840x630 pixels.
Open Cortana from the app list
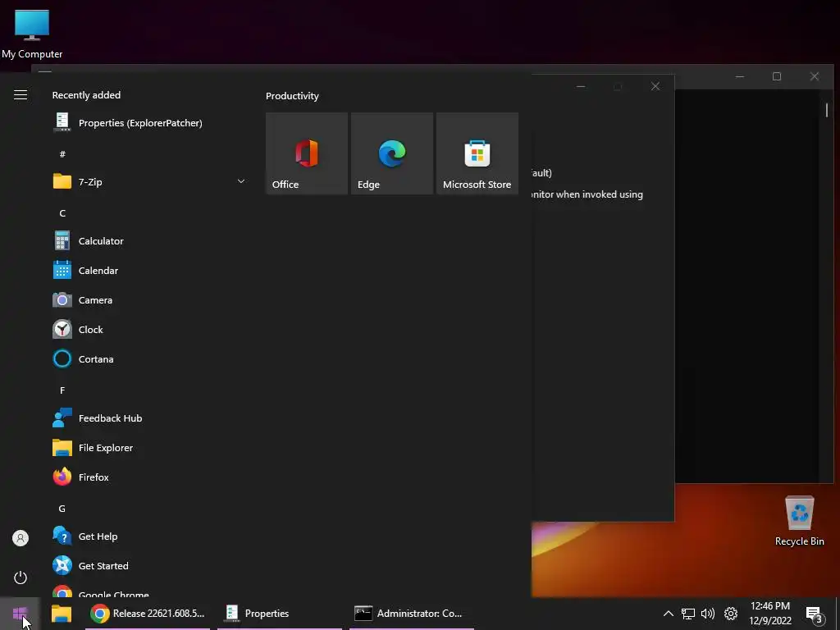[148, 358]
